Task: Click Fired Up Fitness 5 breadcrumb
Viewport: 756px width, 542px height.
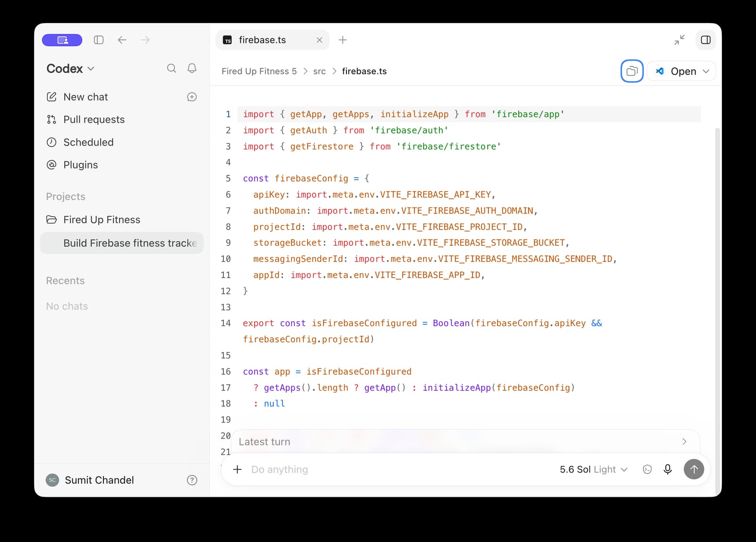Action: (259, 71)
